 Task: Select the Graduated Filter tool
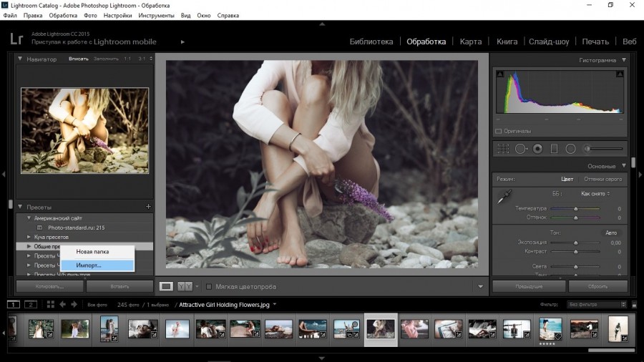click(x=554, y=149)
